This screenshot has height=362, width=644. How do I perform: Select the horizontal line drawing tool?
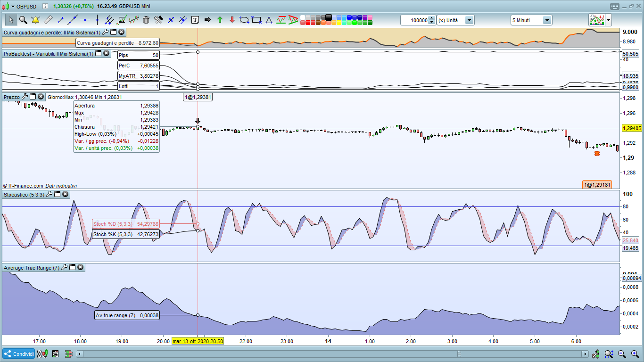click(85, 20)
